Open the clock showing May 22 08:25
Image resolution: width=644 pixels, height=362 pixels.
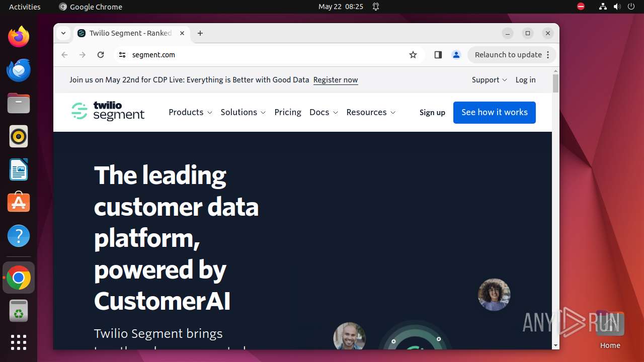(341, 7)
